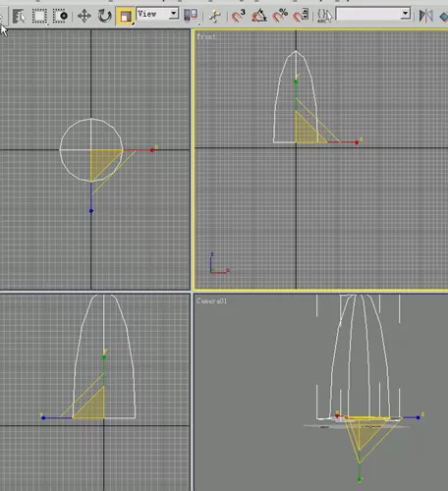Grab the red X-axis handle in Top viewport

152,150
